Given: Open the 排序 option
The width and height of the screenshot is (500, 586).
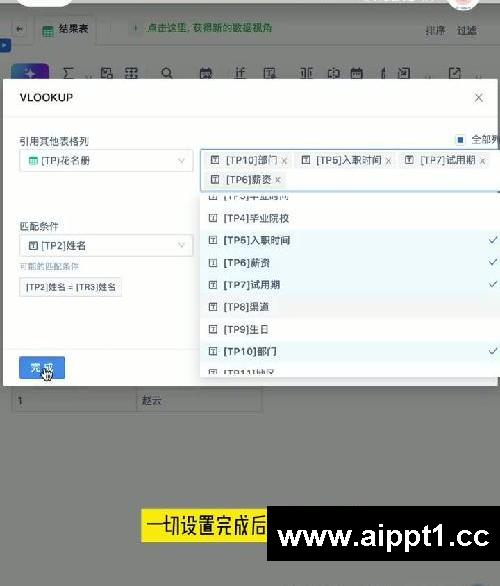Looking at the screenshot, I should 435,30.
